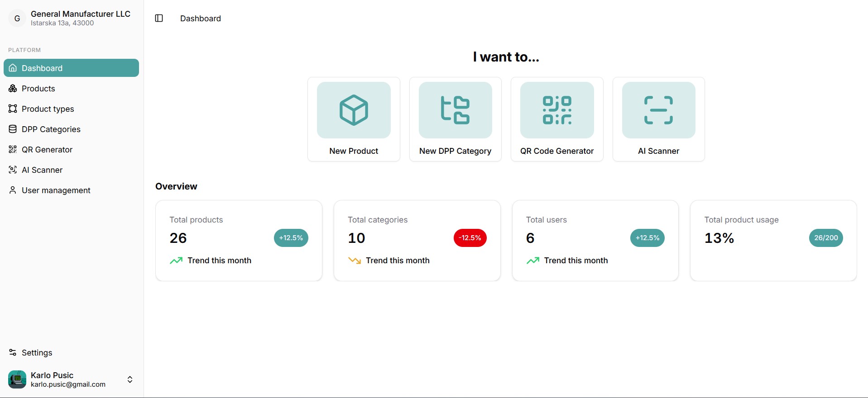The height and width of the screenshot is (398, 868).
Task: Click the DPP Categories database icon
Action: (x=13, y=129)
